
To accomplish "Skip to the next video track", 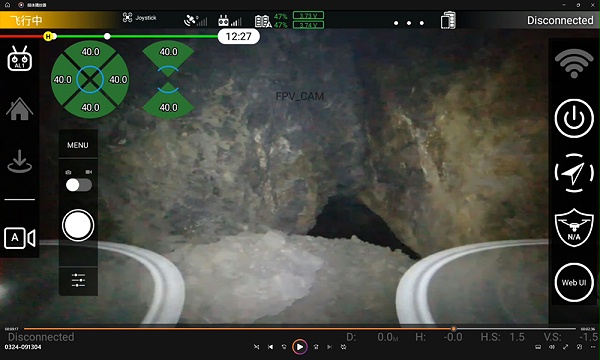I will [329, 347].
